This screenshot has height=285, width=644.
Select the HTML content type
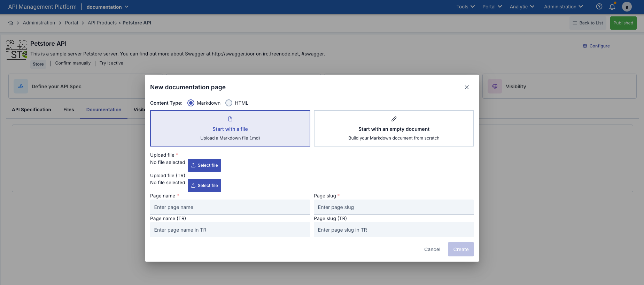229,103
